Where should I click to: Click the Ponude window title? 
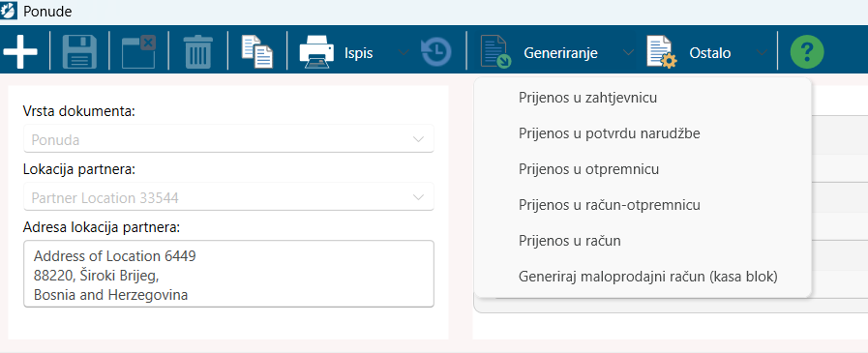tap(47, 11)
